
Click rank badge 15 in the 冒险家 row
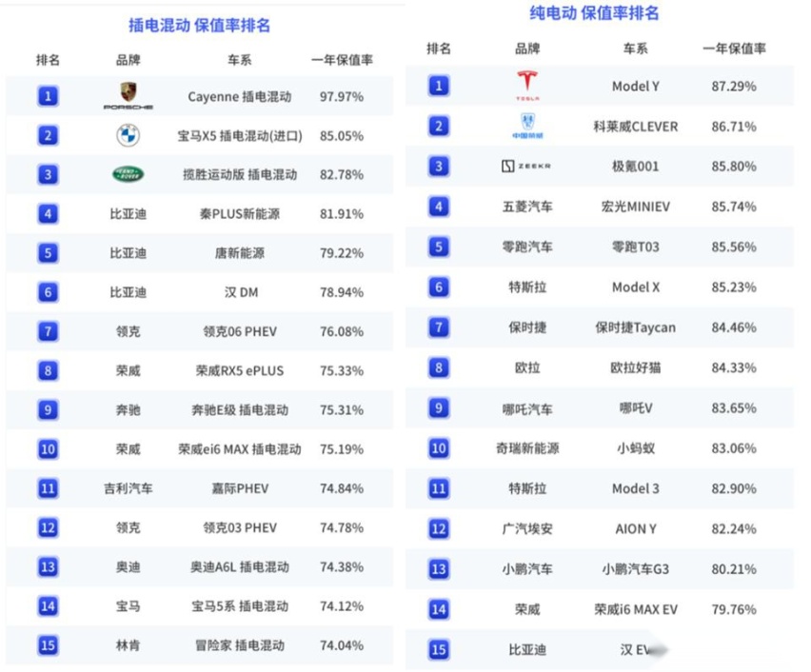(x=49, y=645)
